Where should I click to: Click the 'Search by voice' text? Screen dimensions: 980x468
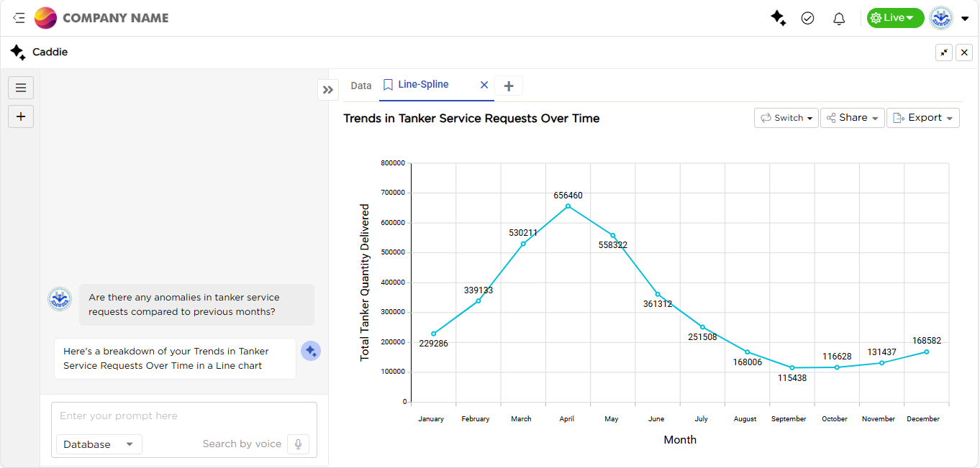point(242,444)
